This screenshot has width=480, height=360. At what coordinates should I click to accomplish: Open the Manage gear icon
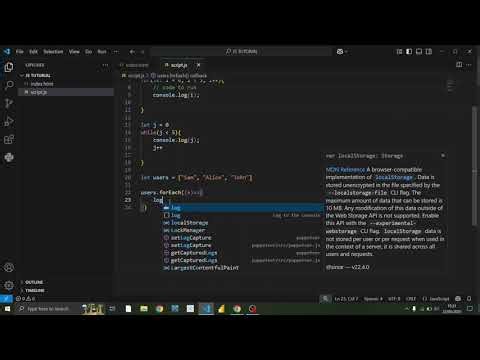9,285
